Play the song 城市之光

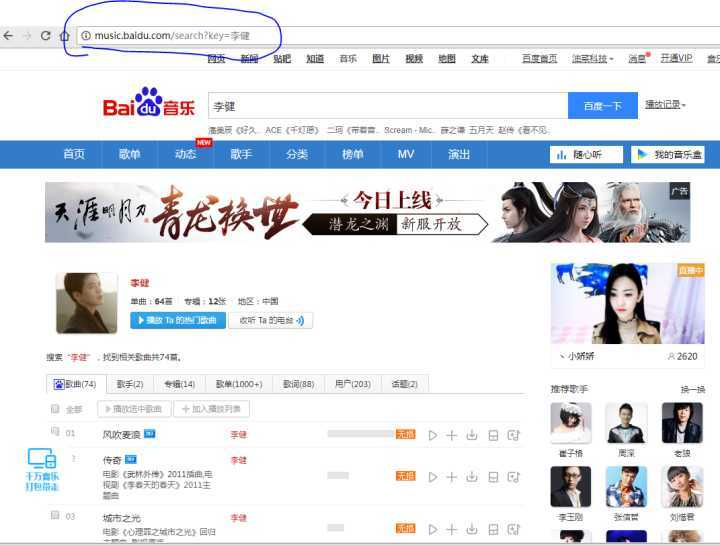[x=432, y=529]
